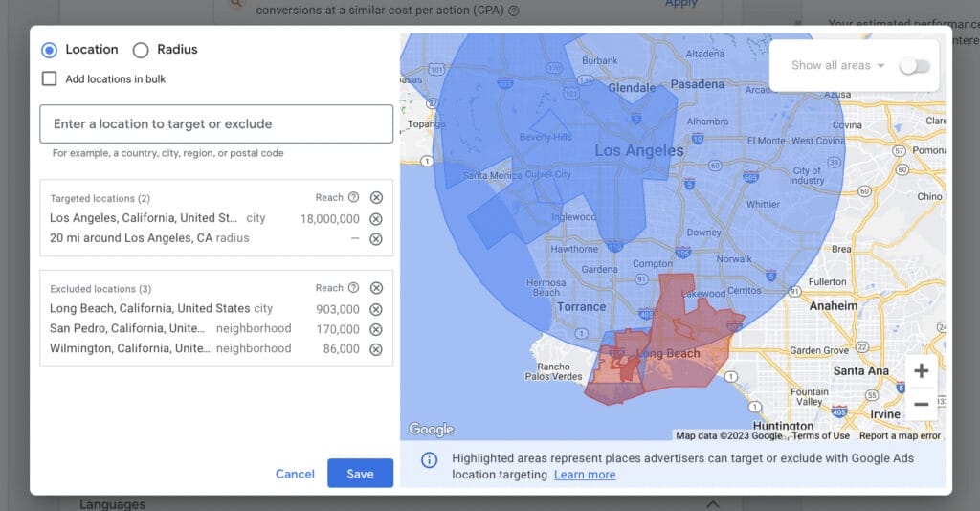Open the Targeted locations Reach help icon
The image size is (980, 511).
(x=354, y=197)
